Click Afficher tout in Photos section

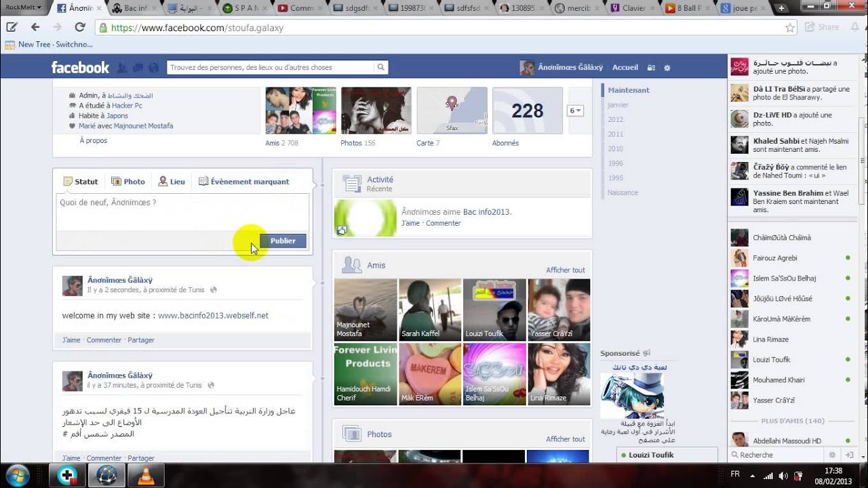click(x=566, y=439)
